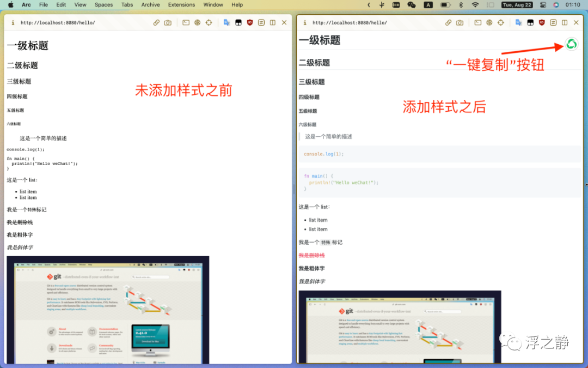The image size is (588, 368).
Task: Click the 二级标题 heading in left window
Action: [22, 65]
